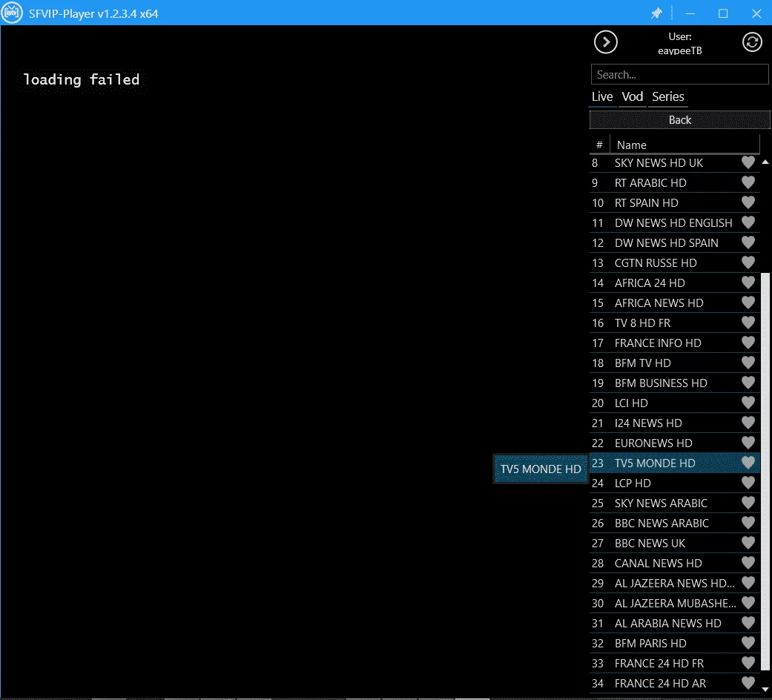The height and width of the screenshot is (700, 772).
Task: Toggle heart for RT SPAIN HD
Action: (748, 202)
